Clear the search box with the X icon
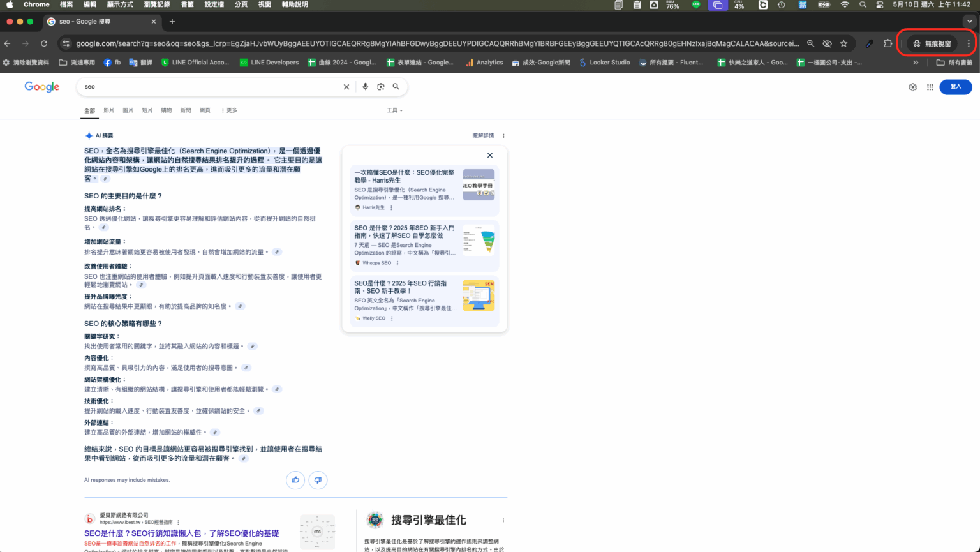 click(x=346, y=87)
